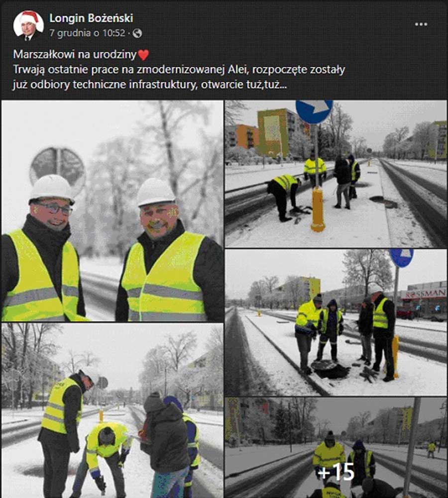Open the timestamp "7 grudnia o 10:52"
Viewport: 448px width, 498px height.
click(88, 33)
